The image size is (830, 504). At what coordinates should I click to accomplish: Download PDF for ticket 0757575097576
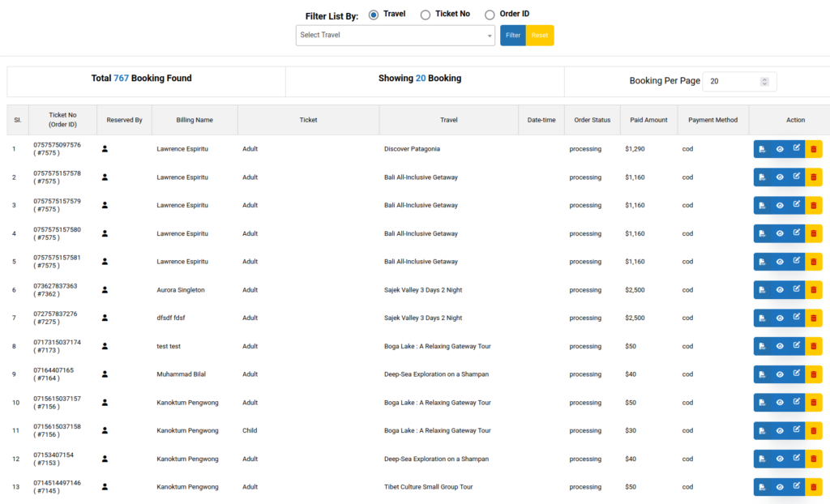click(x=762, y=149)
